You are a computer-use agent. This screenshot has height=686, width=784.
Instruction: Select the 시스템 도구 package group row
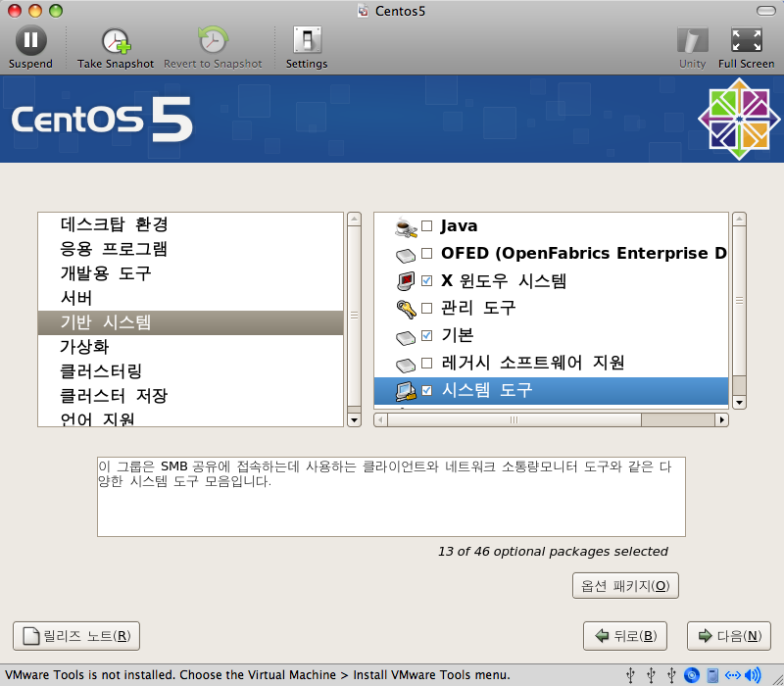pos(551,390)
